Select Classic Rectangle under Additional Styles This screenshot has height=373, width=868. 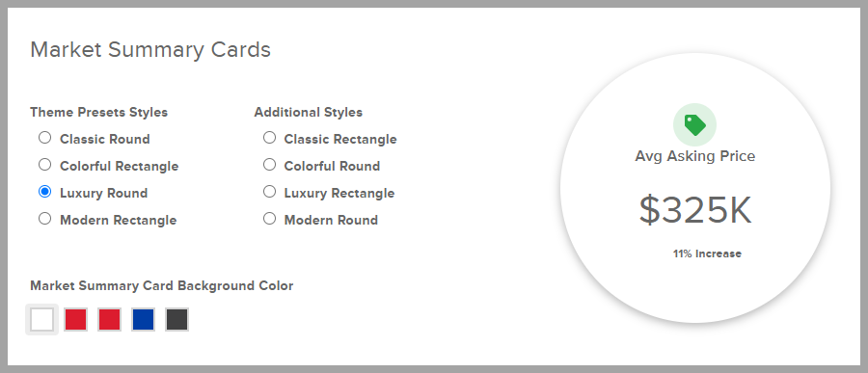click(269, 138)
